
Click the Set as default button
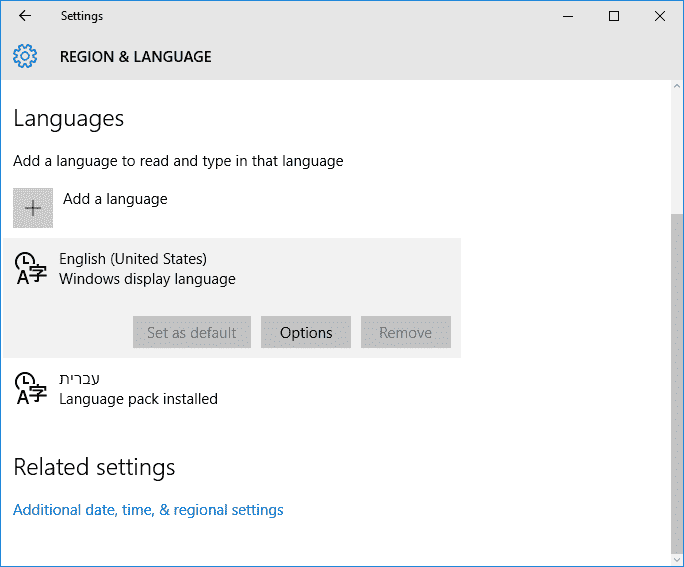click(192, 332)
